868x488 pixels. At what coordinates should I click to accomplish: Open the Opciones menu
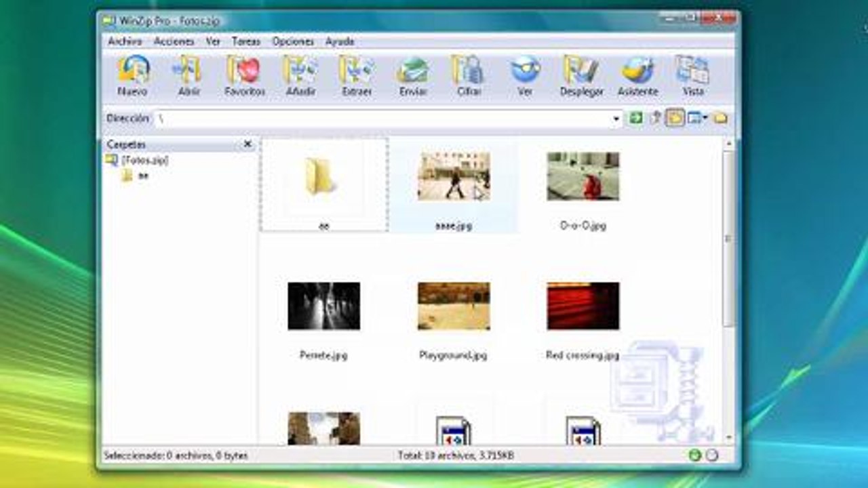click(x=293, y=41)
